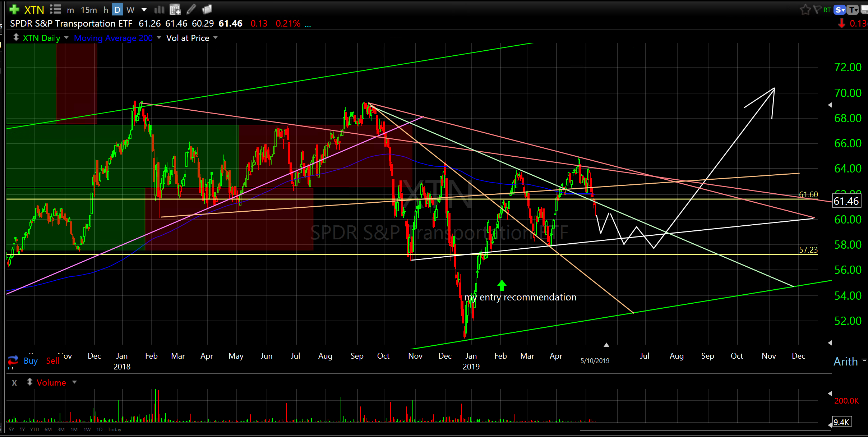
Task: Click the buy/sell swap arrows icon
Action: [x=13, y=360]
